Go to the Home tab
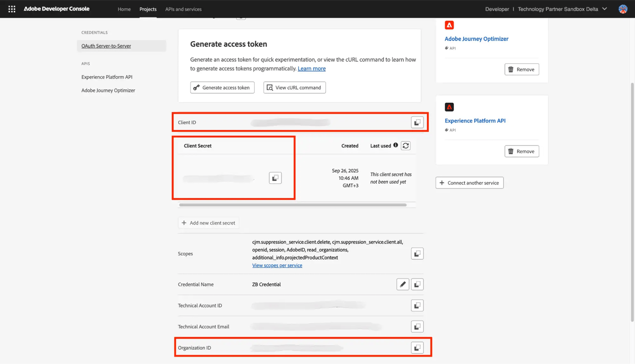635x364 pixels. click(x=124, y=9)
